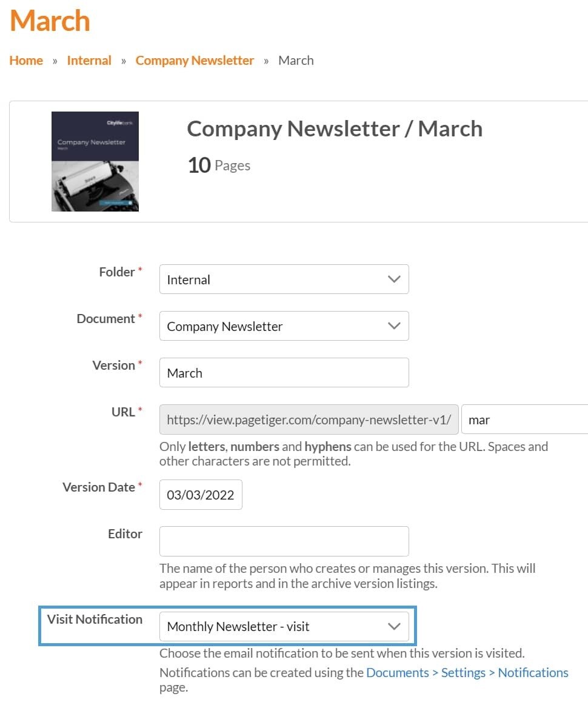
Task: Click the Folder field label
Action: click(116, 272)
